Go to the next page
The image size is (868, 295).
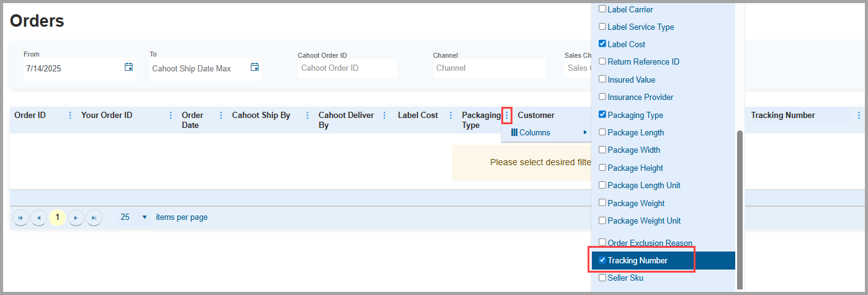pos(76,217)
